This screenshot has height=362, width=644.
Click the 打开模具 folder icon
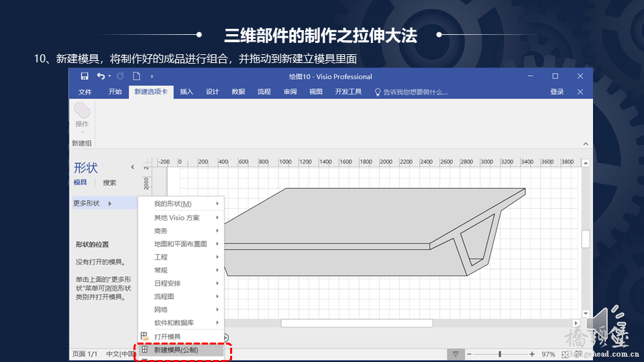145,336
